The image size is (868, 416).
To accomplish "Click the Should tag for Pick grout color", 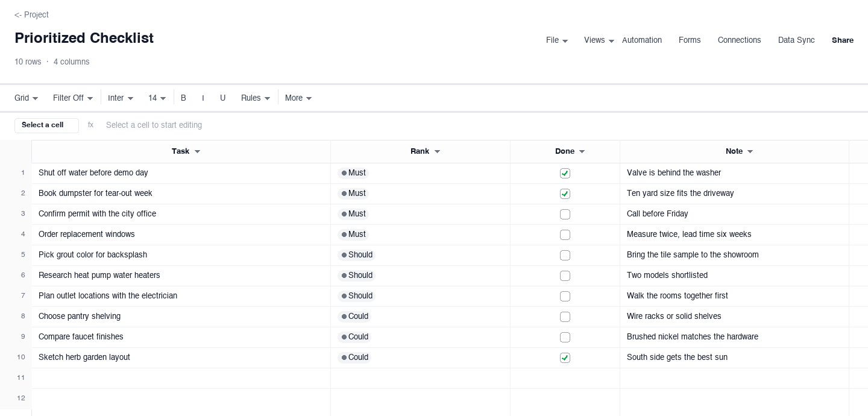I will point(357,255).
